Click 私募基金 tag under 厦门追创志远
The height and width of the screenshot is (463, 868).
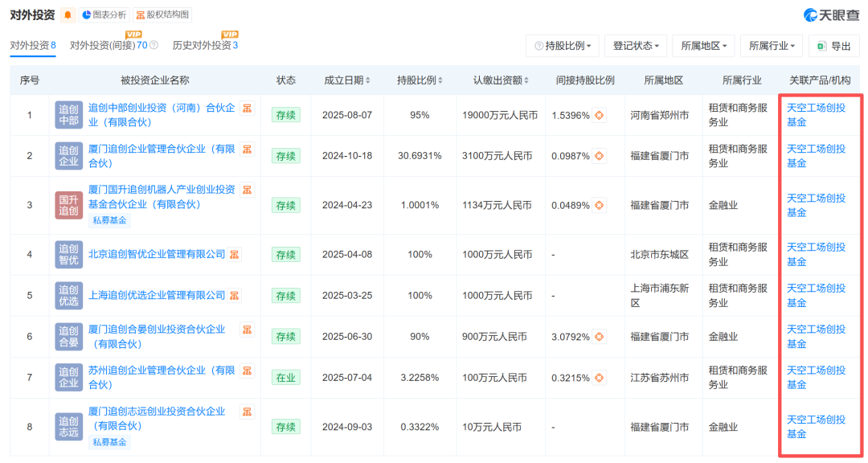[x=109, y=443]
